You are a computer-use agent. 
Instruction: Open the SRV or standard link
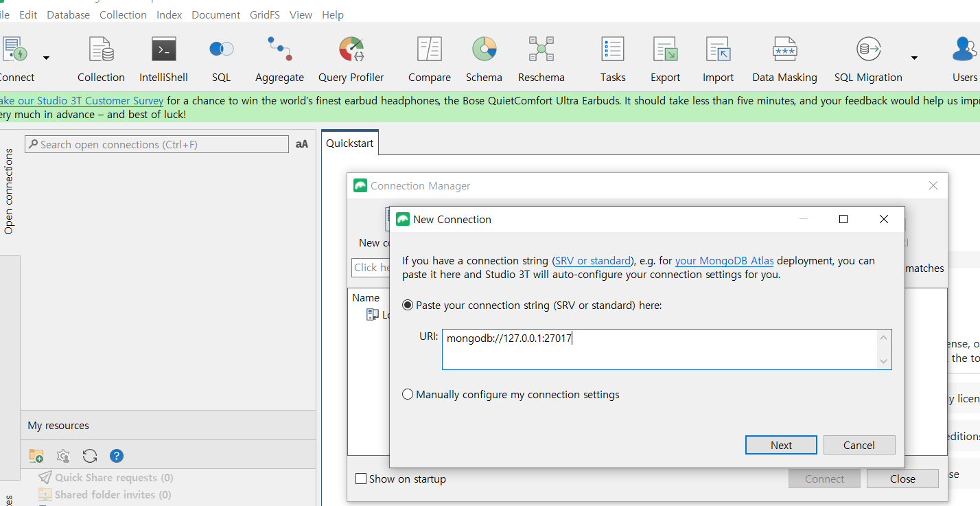[x=593, y=261]
